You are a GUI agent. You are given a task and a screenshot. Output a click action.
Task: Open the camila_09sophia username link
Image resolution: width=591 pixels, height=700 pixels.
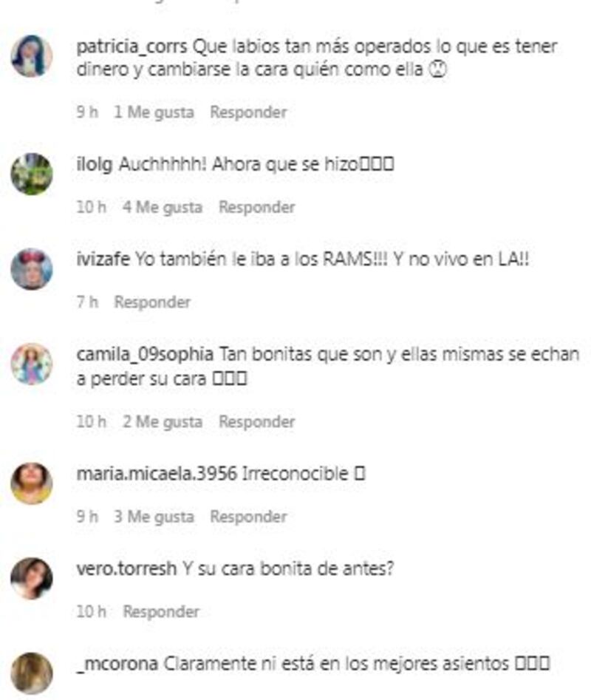[x=145, y=355]
